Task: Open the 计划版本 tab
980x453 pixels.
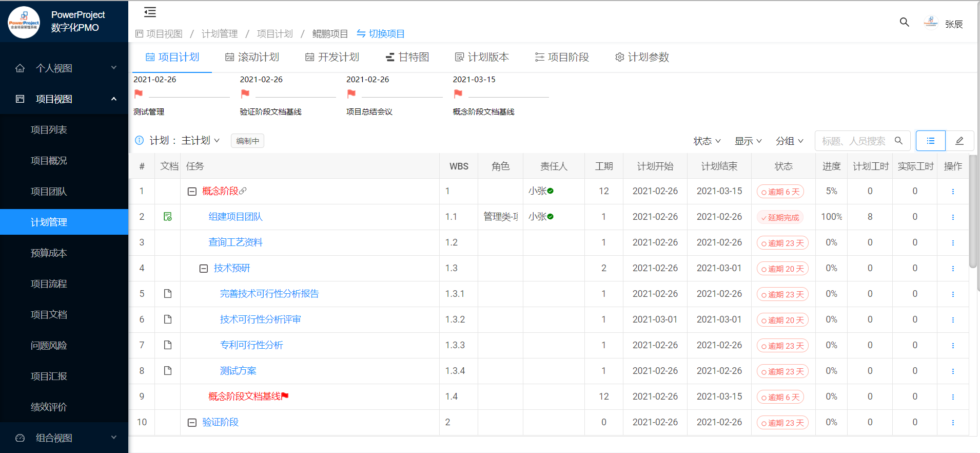Action: point(482,57)
